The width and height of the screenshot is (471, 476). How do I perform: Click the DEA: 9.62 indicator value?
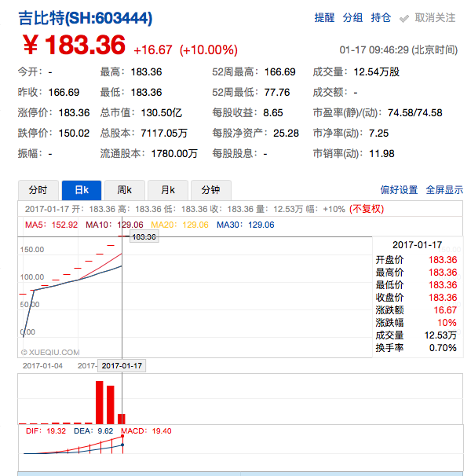click(93, 431)
